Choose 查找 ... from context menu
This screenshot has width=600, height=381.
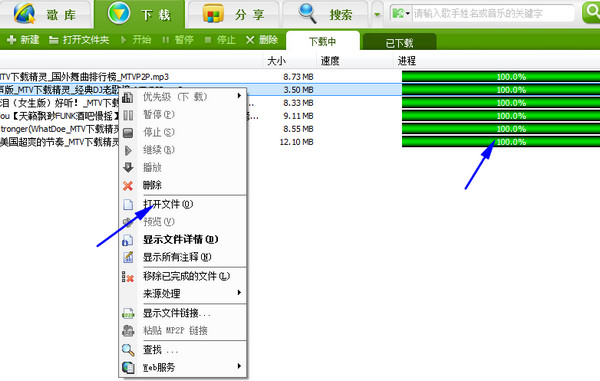coord(183,350)
